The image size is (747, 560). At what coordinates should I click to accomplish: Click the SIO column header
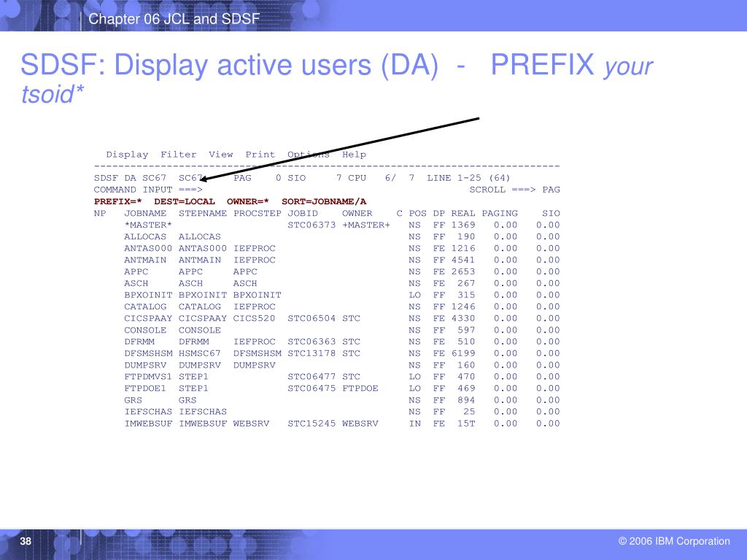click(551, 214)
